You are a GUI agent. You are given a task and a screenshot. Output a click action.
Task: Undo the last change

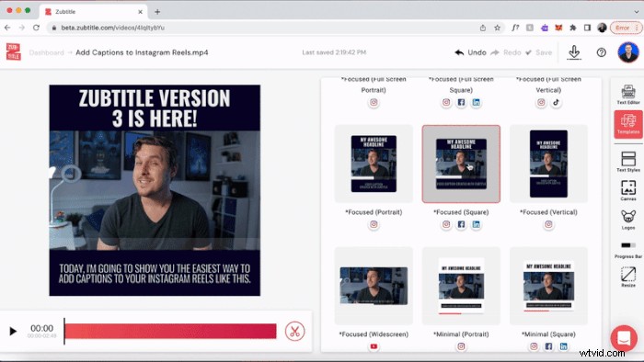click(471, 52)
